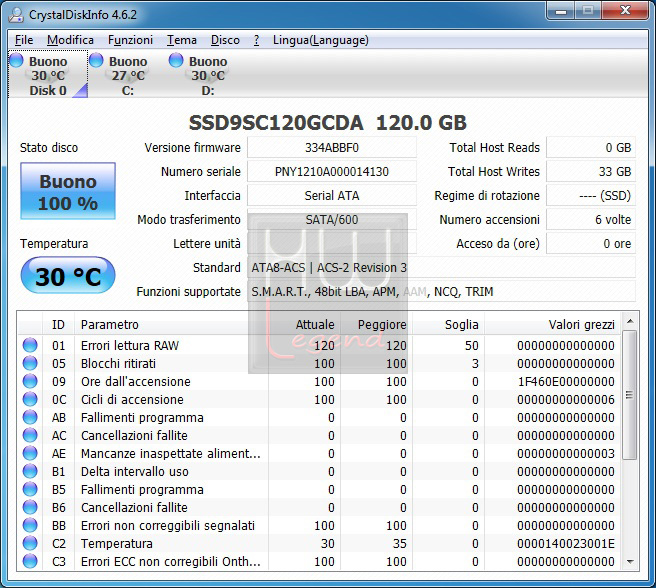Viewport: 656px width, 588px height.
Task: Click the Versione firmware field 334ABBF0
Action: click(332, 147)
